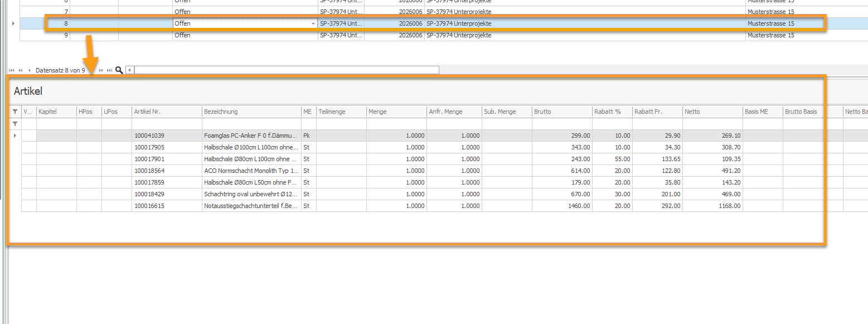Sort by ME column header

point(309,112)
